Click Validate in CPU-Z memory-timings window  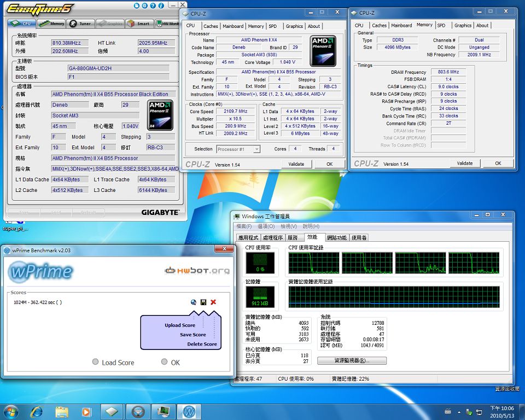pos(465,164)
